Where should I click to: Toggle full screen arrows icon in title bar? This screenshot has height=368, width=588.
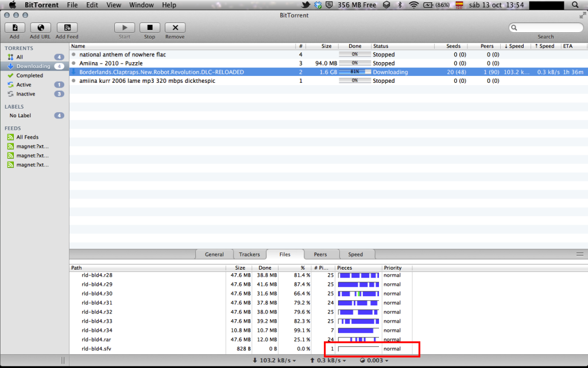[582, 15]
